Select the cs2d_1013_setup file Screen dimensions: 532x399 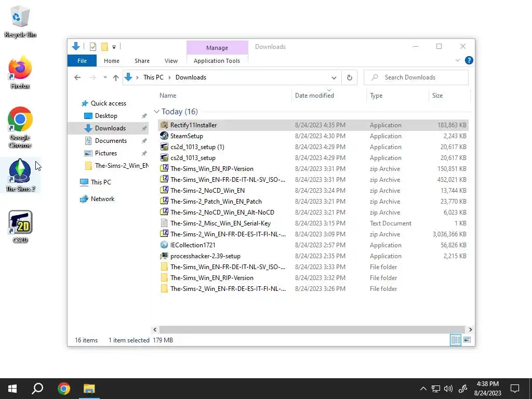coord(193,158)
